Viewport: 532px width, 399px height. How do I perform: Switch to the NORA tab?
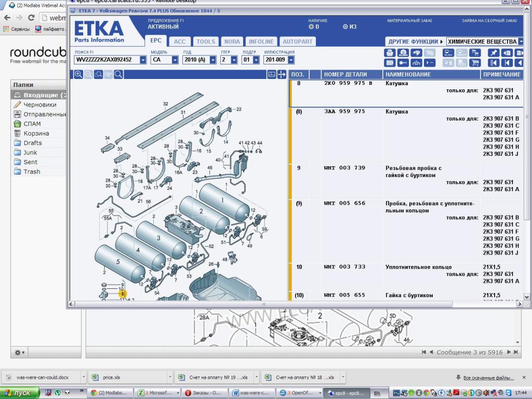tap(232, 42)
